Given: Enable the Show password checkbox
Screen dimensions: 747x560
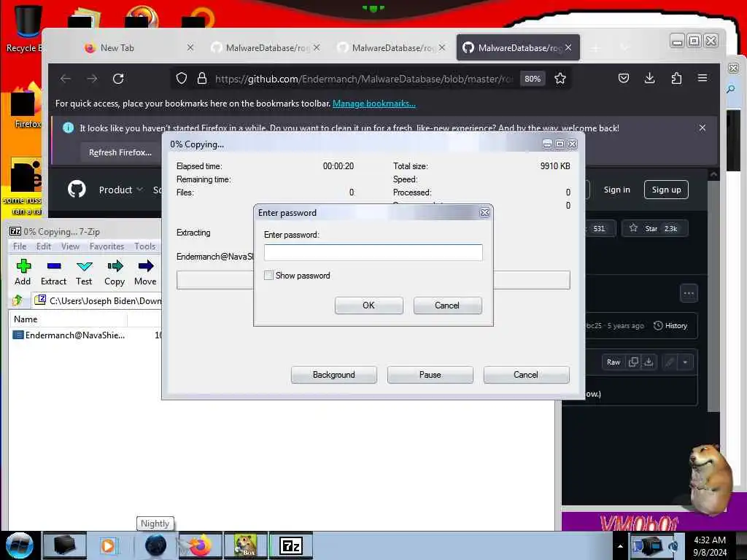Looking at the screenshot, I should point(268,275).
